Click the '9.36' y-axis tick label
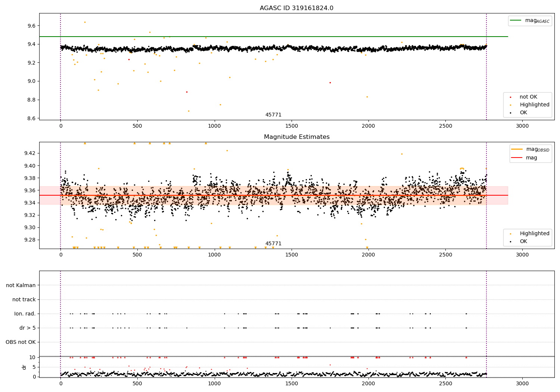This screenshot has width=560, height=392. click(x=30, y=190)
